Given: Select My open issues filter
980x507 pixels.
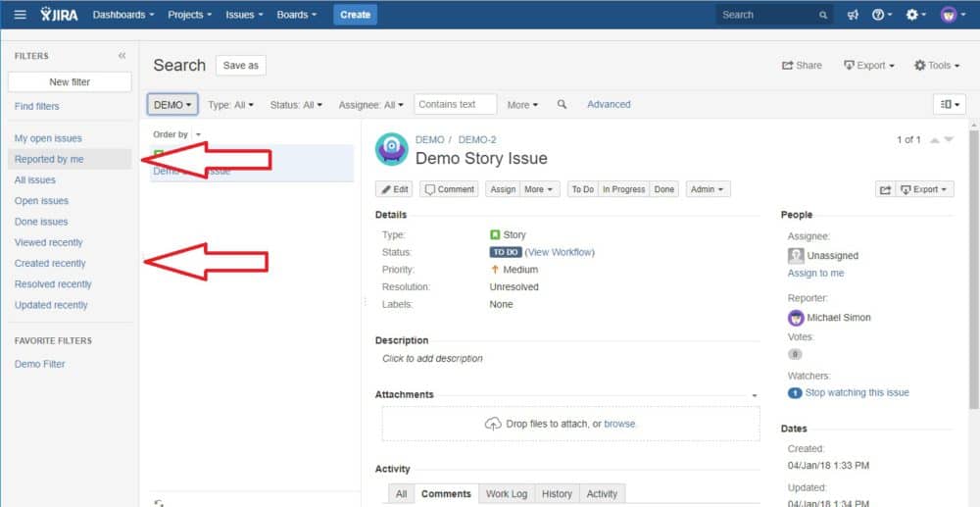Looking at the screenshot, I should [48, 138].
